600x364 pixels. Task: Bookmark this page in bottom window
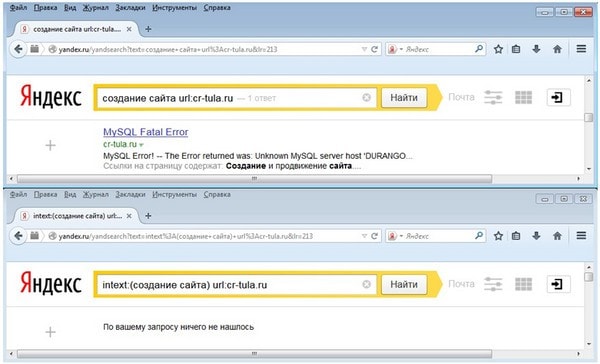coord(498,236)
